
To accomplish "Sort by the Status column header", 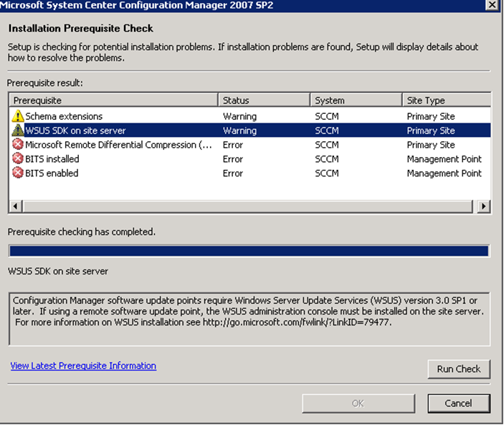I will click(264, 100).
